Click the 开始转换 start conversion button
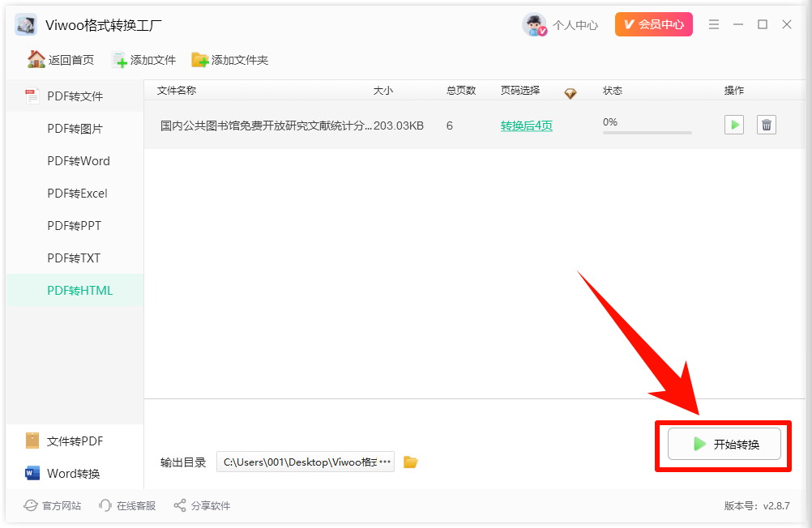Viewport: 812px width, 528px height. coord(724,444)
